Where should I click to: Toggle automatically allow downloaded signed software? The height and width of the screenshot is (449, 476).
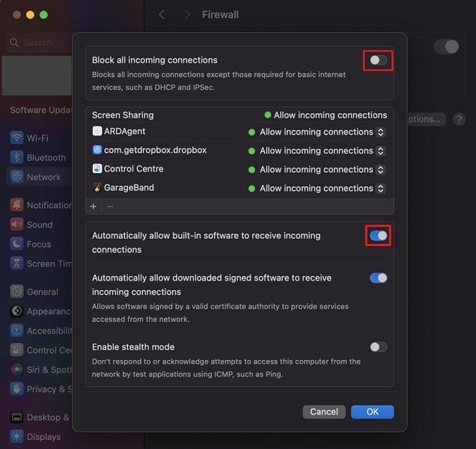click(379, 278)
